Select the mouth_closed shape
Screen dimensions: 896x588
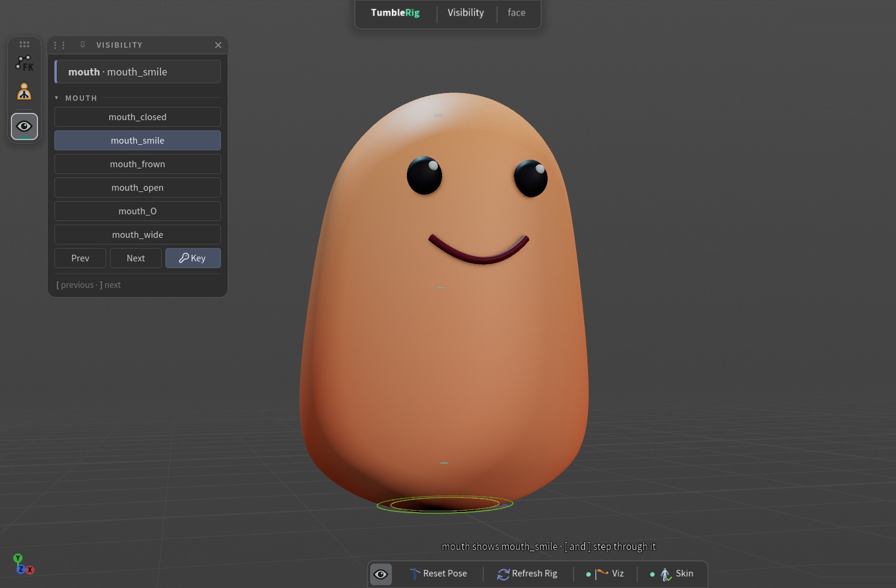[x=138, y=117]
